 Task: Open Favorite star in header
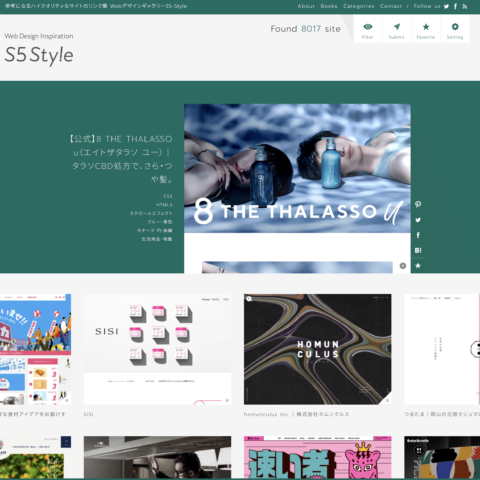426,30
